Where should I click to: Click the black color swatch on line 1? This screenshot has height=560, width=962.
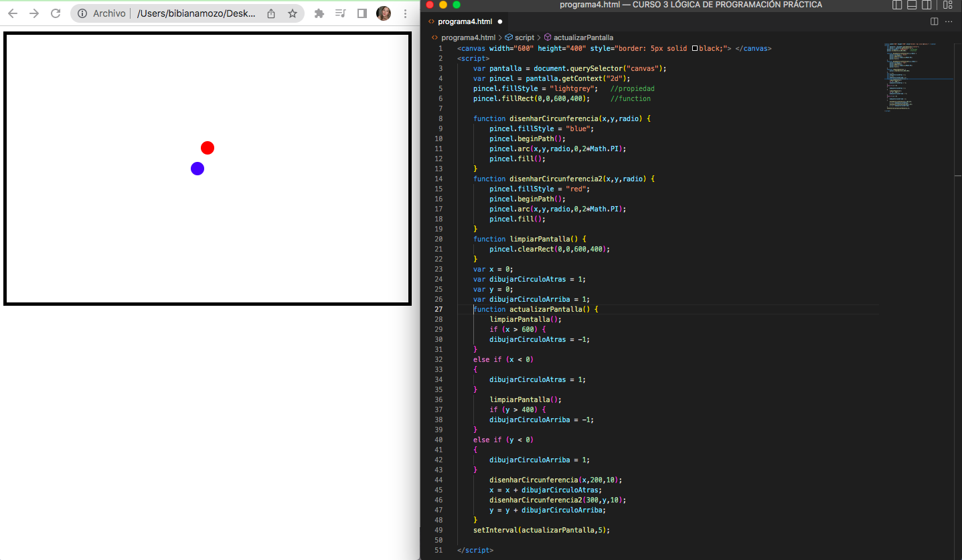[695, 48]
